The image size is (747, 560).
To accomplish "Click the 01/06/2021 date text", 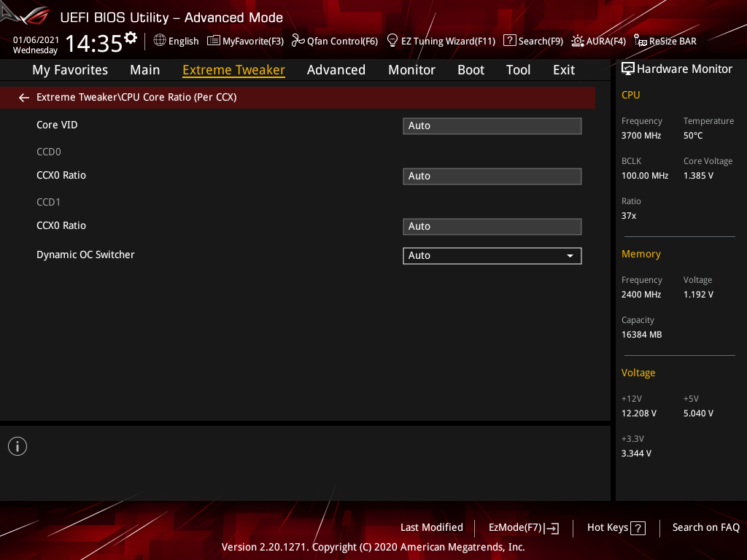I will pos(36,40).
